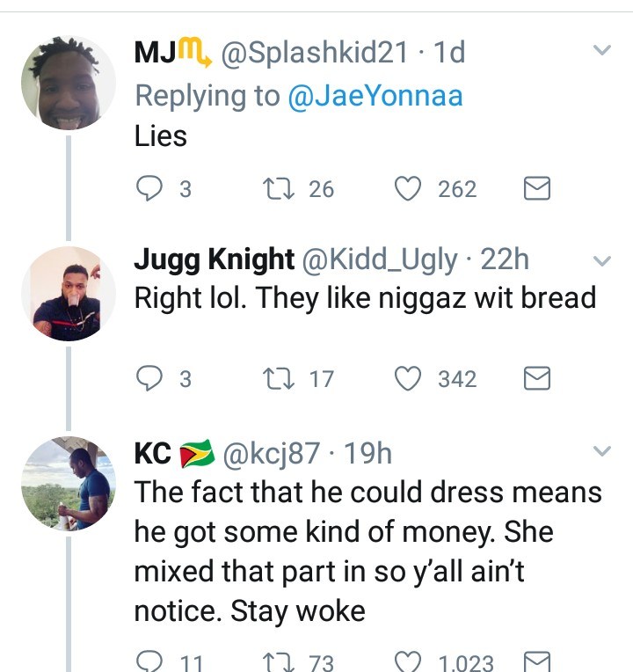The image size is (633, 672).
Task: Expand options chevron on Jugg Knight's tweet
Action: (x=601, y=260)
